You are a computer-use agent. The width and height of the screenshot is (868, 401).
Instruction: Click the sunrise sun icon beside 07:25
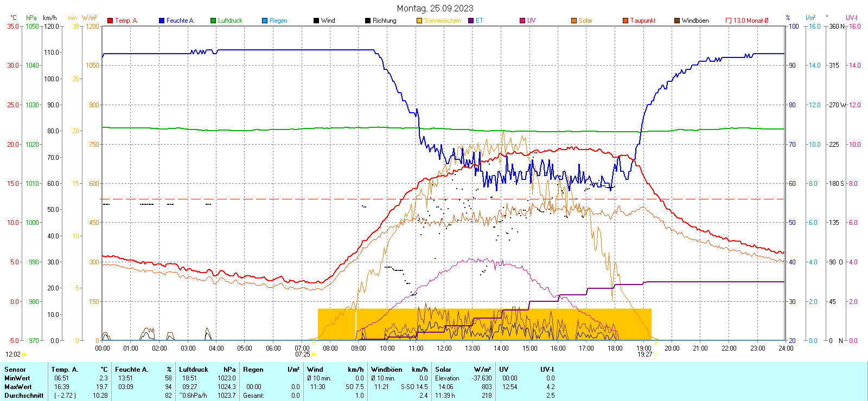click(x=314, y=354)
